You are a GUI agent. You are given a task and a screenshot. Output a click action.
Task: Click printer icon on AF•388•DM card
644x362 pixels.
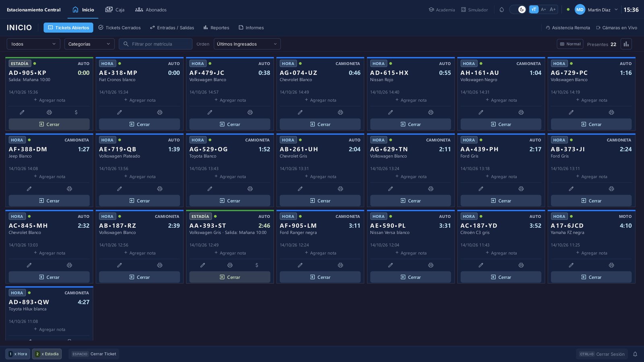69,189
